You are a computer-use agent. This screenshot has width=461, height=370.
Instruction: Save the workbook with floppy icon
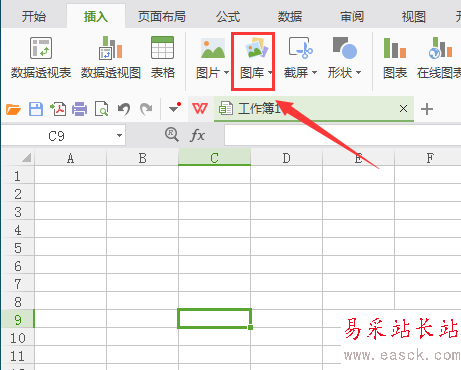point(36,109)
